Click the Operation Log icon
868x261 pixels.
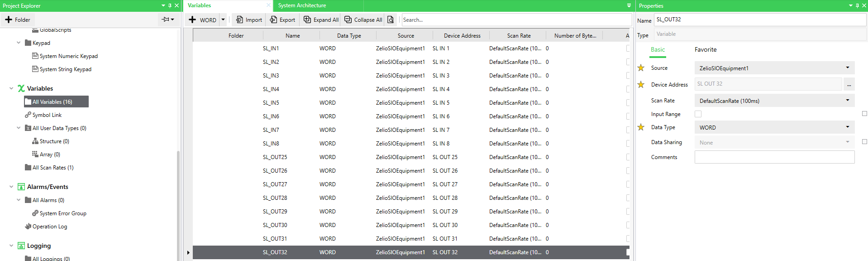click(x=28, y=226)
